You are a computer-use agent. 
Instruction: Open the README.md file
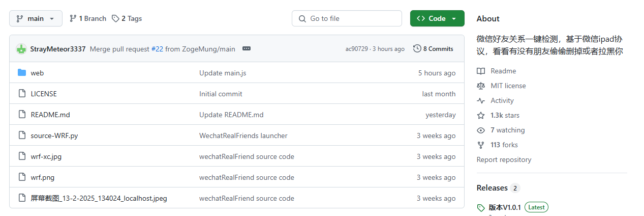click(x=50, y=115)
